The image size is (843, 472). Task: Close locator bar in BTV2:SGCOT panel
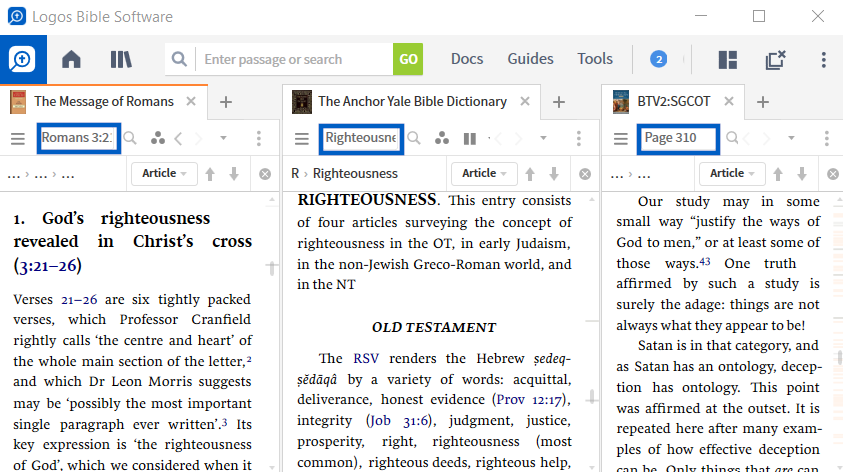pos(833,174)
